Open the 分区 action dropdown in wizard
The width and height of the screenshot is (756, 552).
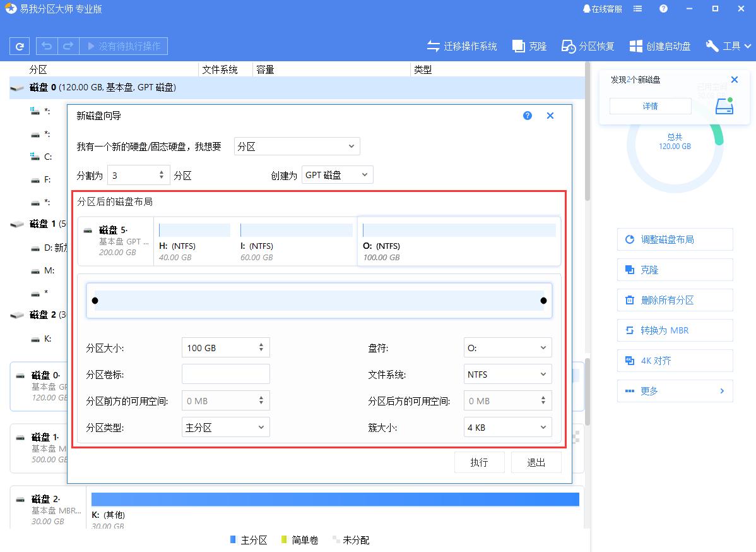click(297, 146)
